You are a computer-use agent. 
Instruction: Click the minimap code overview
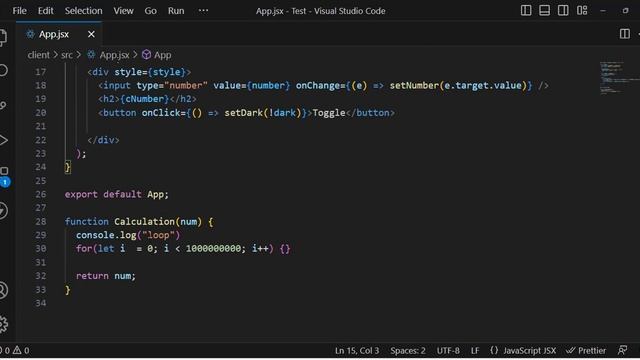point(617,78)
